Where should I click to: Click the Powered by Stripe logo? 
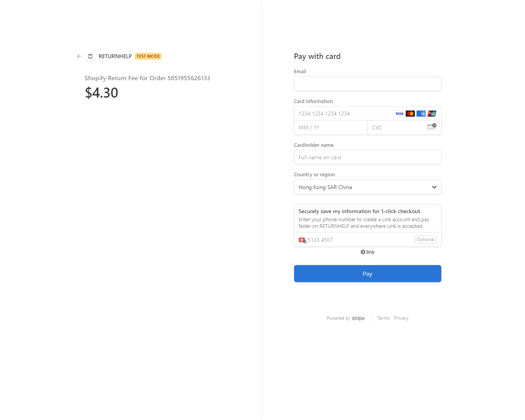tap(345, 318)
